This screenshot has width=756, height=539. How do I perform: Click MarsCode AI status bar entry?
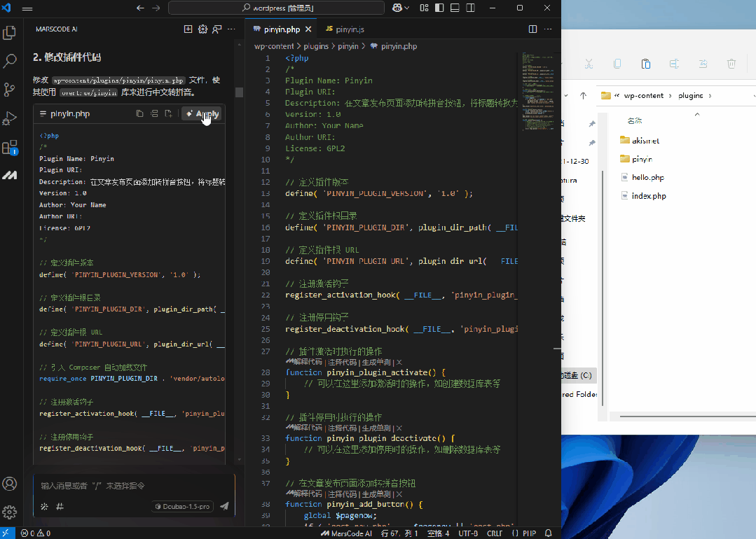tap(347, 533)
